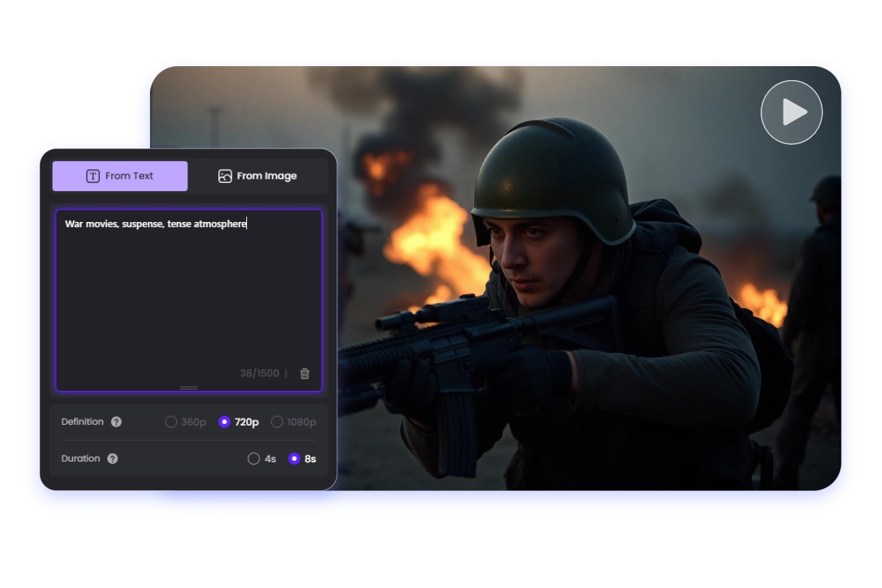Switch to the From Image tab
This screenshot has width=882, height=588.
click(x=257, y=176)
